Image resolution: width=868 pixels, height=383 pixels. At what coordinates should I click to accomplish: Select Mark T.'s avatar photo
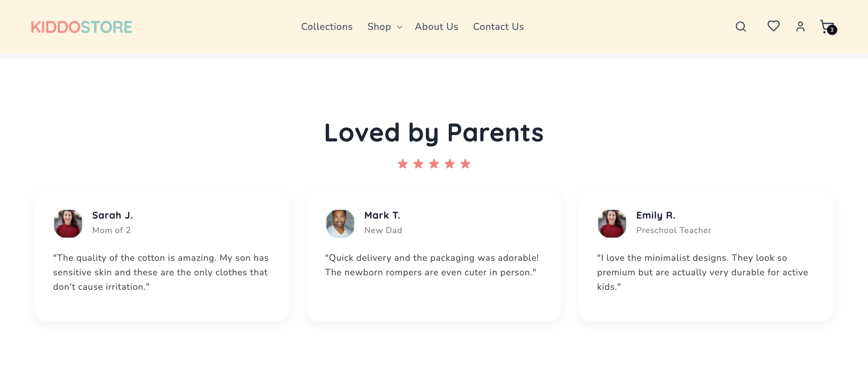tap(340, 224)
